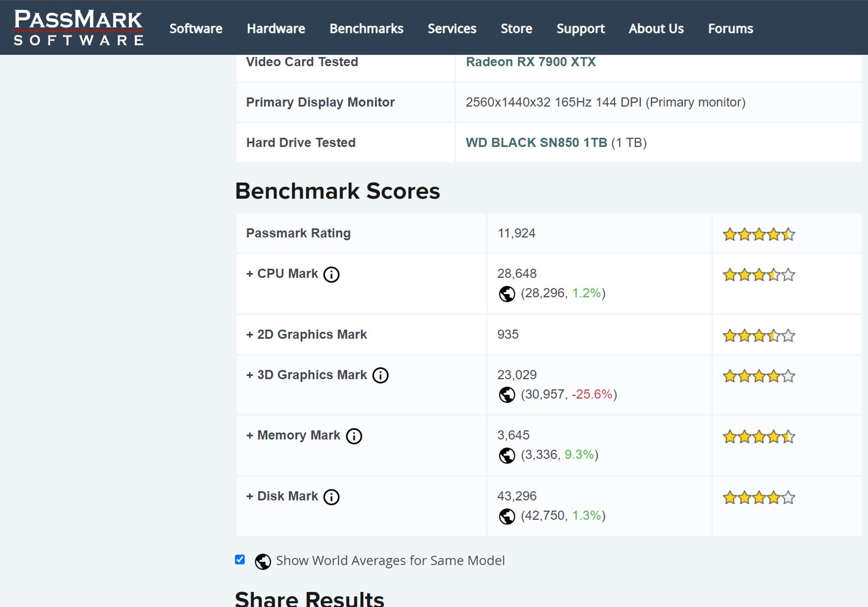Click the red -25.6% difference value
The image size is (868, 607).
point(592,394)
